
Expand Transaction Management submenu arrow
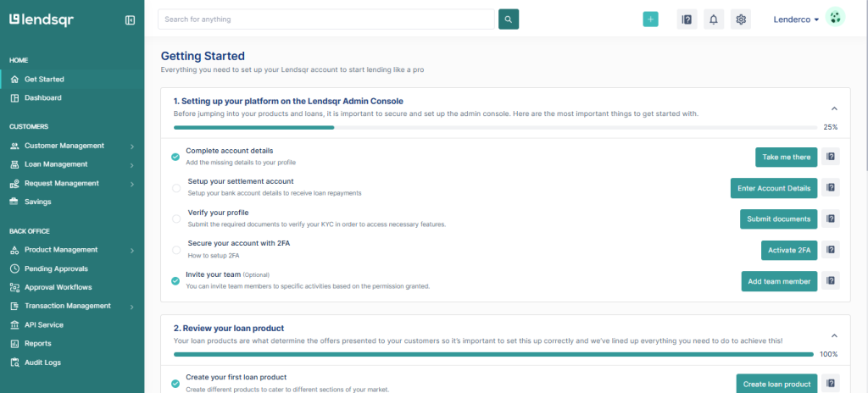pyautogui.click(x=131, y=307)
